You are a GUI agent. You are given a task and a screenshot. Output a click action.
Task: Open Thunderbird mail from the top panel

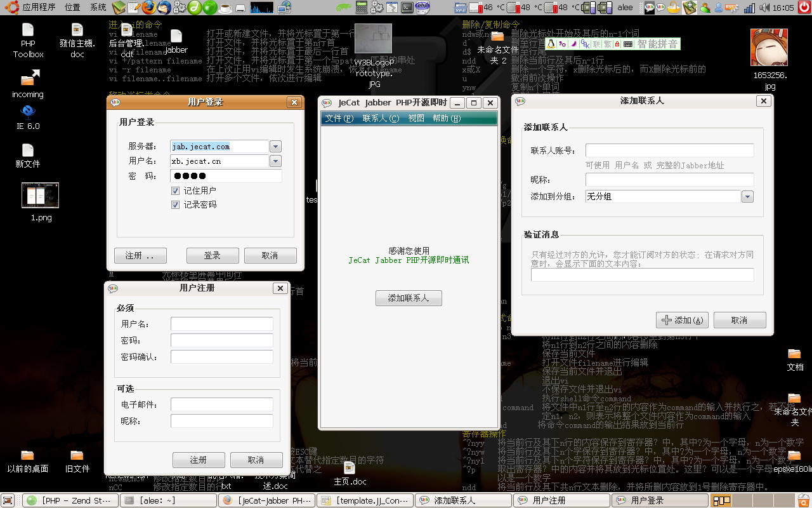(x=164, y=8)
